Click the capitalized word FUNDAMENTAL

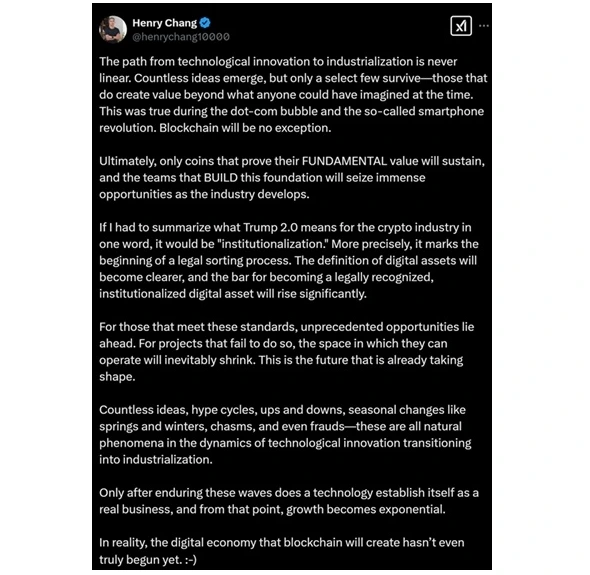pyautogui.click(x=344, y=161)
